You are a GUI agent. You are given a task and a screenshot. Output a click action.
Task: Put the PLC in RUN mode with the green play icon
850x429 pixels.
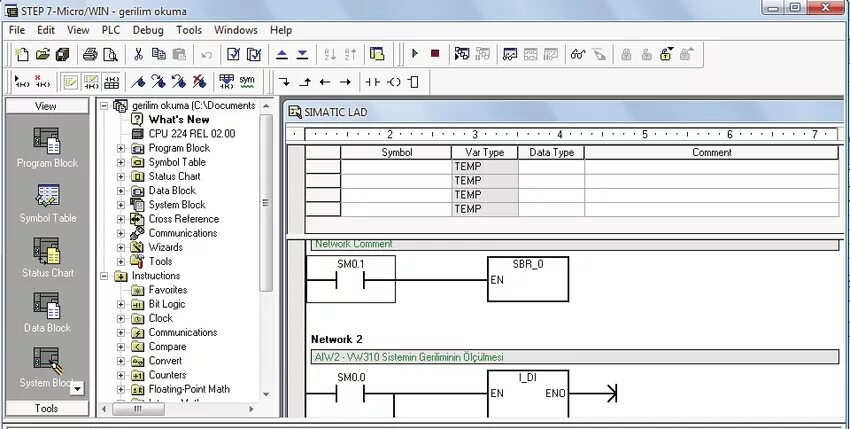(x=415, y=54)
